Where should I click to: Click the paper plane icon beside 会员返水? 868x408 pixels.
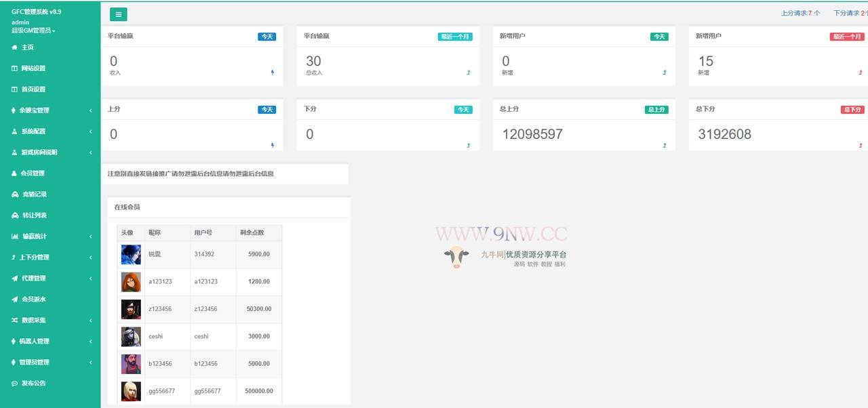15,300
